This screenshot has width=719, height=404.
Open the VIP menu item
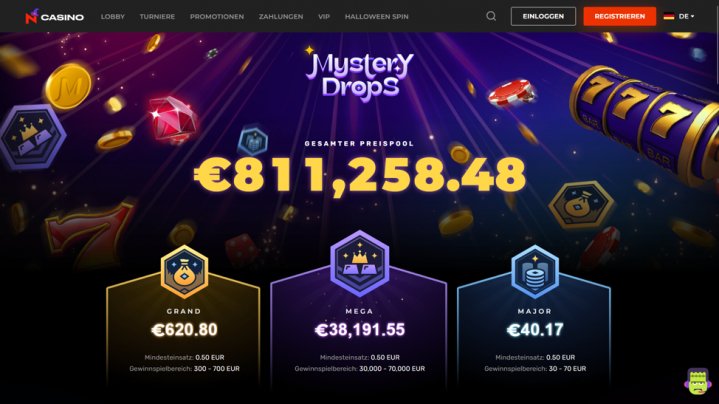tap(324, 17)
